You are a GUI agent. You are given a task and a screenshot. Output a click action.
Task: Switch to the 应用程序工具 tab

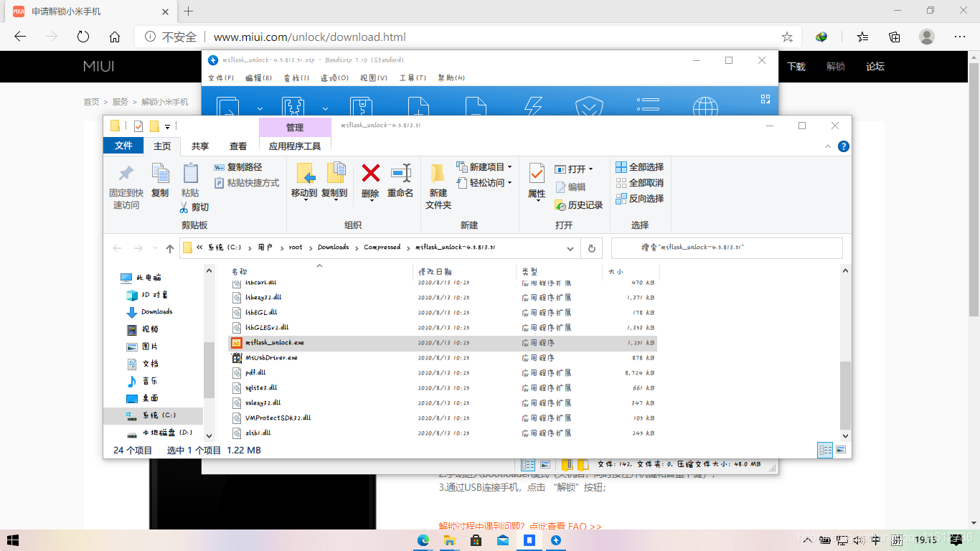pos(295,146)
